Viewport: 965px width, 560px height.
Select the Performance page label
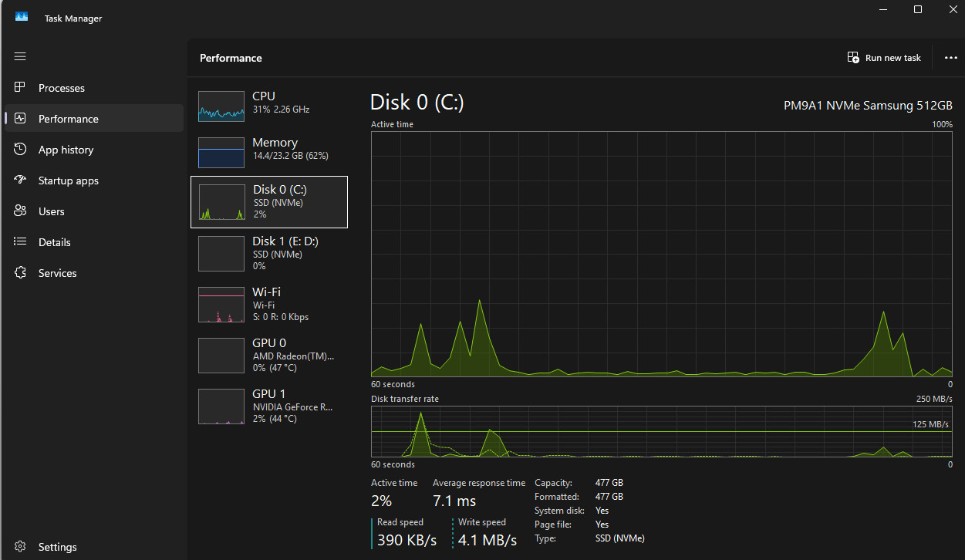tap(69, 119)
